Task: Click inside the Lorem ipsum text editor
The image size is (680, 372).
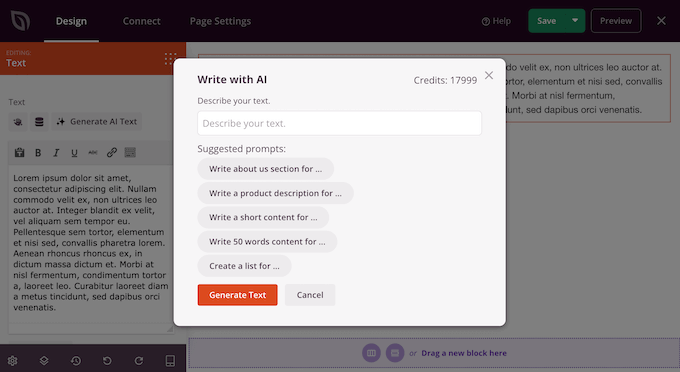Action: point(91,243)
